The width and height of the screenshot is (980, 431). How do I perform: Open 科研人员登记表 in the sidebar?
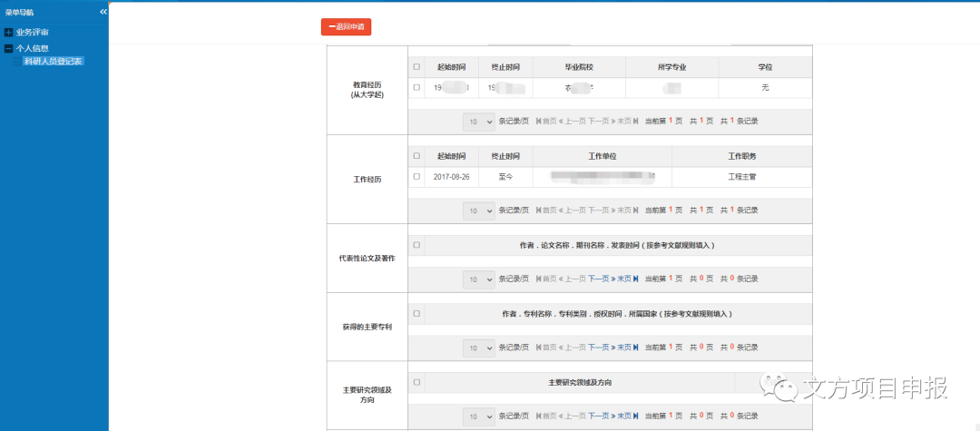tap(54, 61)
